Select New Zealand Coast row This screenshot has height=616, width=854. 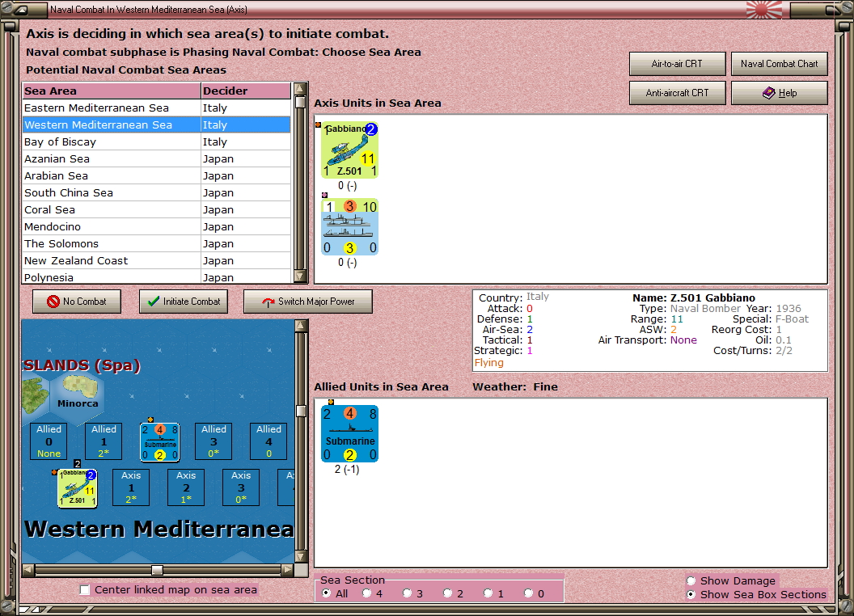point(156,260)
